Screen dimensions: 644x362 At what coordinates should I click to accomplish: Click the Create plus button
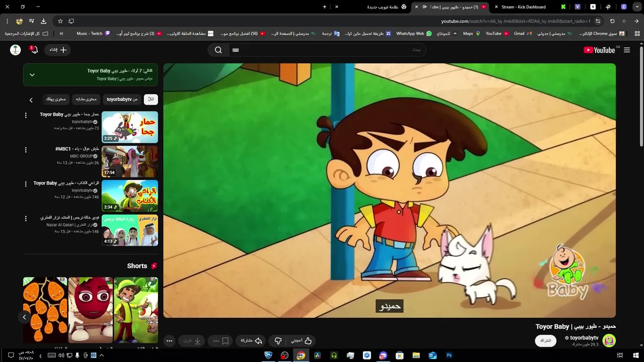[58, 50]
